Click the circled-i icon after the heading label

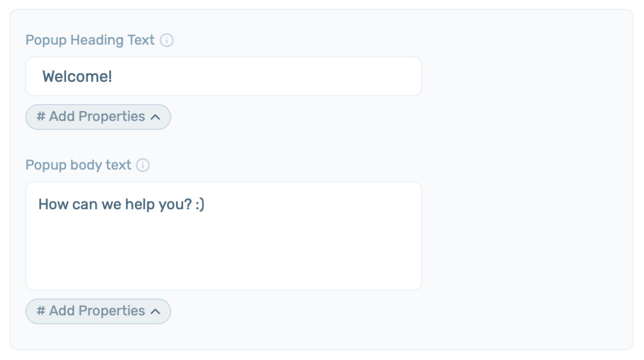pyautogui.click(x=167, y=40)
